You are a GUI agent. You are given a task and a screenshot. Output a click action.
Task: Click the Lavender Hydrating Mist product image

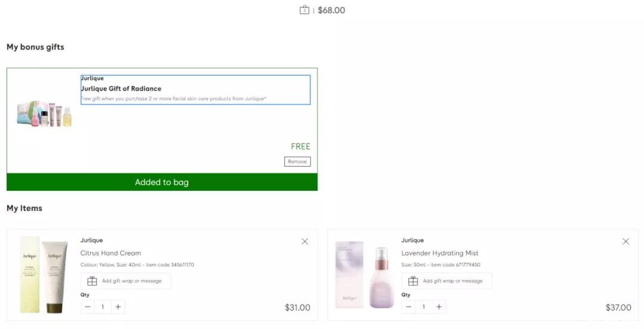[365, 274]
